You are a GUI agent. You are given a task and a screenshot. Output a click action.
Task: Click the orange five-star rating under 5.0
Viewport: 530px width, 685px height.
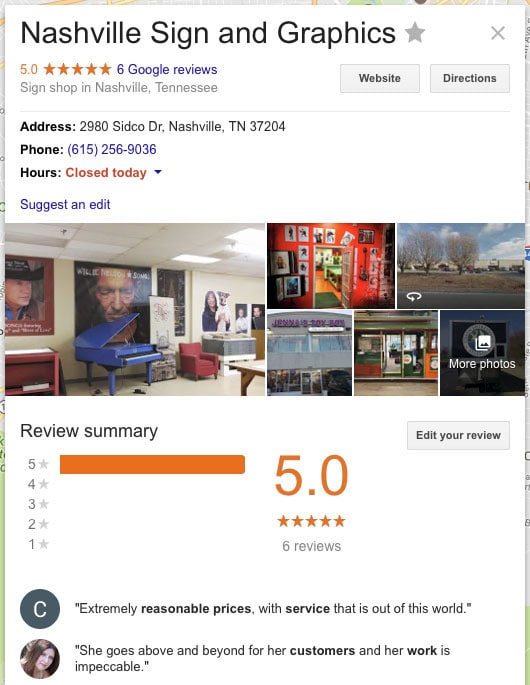pos(311,521)
